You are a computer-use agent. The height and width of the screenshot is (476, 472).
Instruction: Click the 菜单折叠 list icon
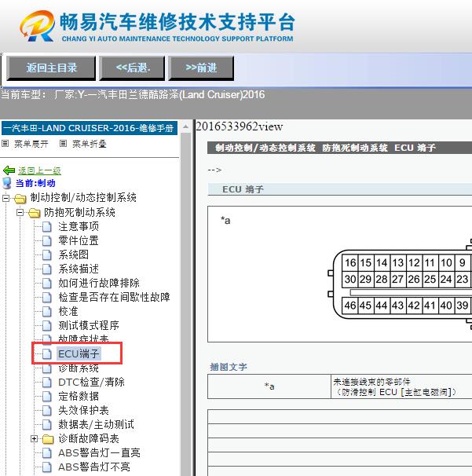click(x=63, y=143)
